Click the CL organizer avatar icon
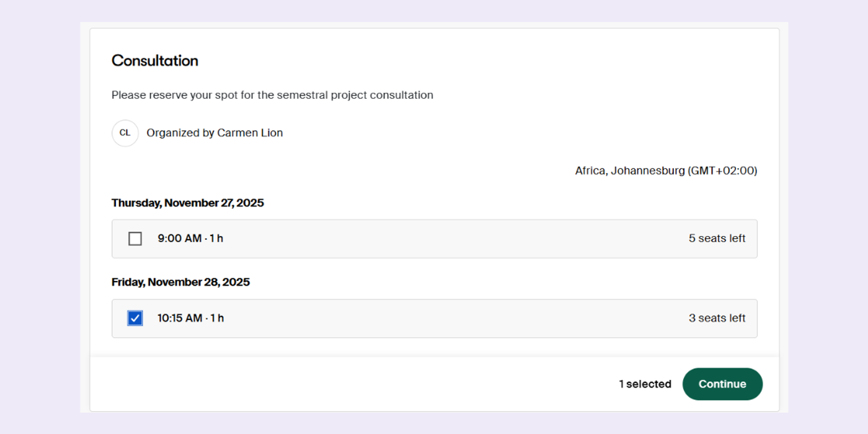The image size is (868, 434). 125,133
